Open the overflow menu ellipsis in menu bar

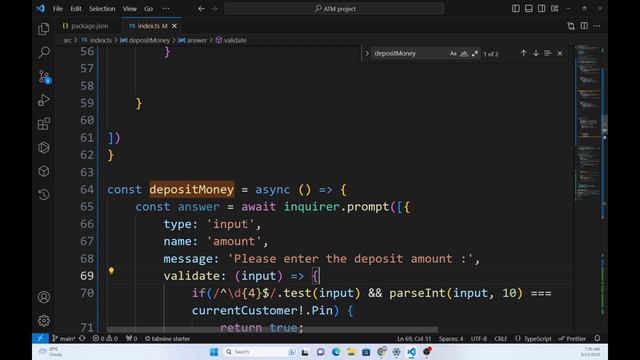point(166,9)
